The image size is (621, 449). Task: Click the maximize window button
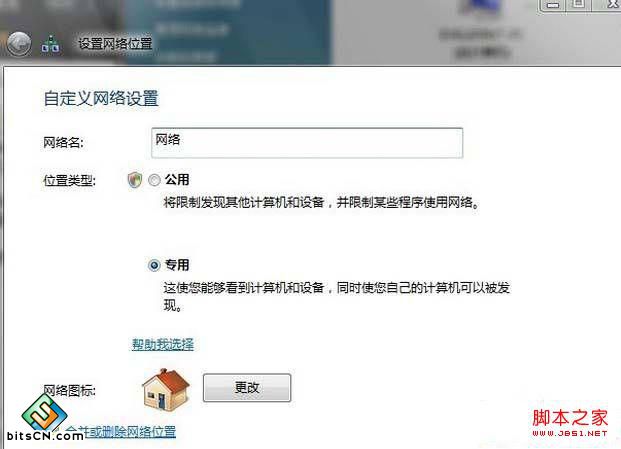pyautogui.click(x=579, y=5)
